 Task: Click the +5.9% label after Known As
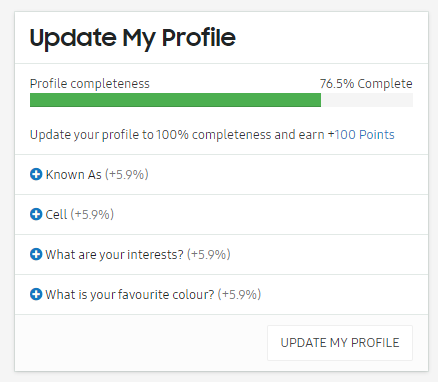coord(127,174)
